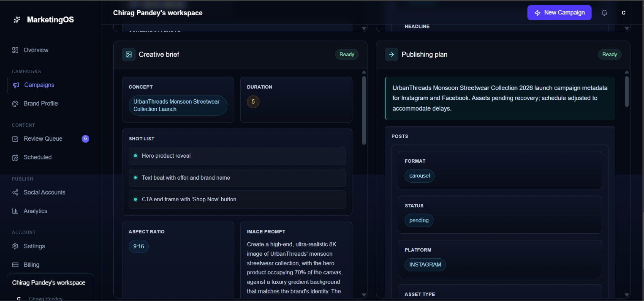Click the pending status chip
Viewport: 644px width, 301px height.
(x=419, y=220)
